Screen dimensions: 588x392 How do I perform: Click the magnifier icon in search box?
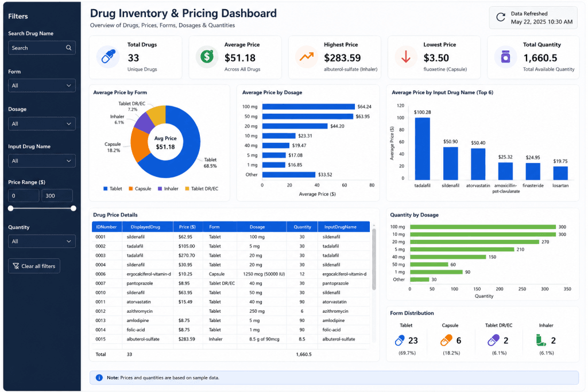69,48
